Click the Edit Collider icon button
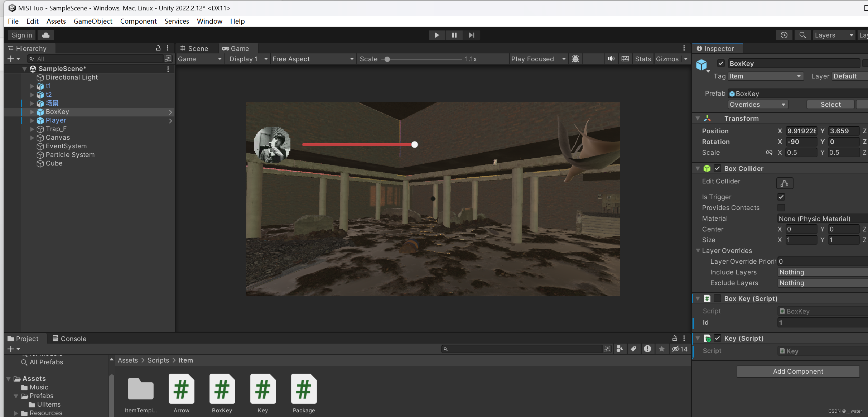This screenshot has height=417, width=868. pos(784,183)
